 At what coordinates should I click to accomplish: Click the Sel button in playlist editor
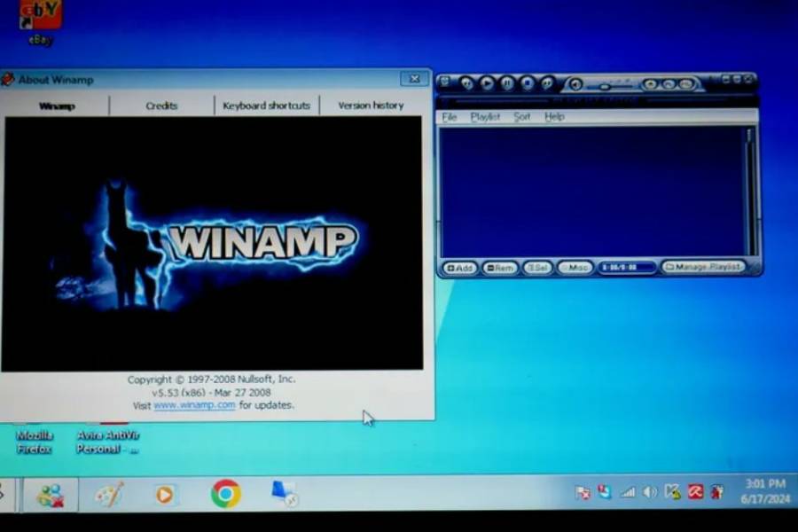[x=537, y=268]
